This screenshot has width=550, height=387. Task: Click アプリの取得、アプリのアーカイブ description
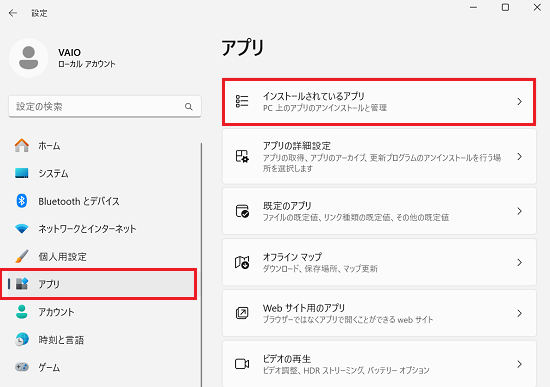[382, 163]
